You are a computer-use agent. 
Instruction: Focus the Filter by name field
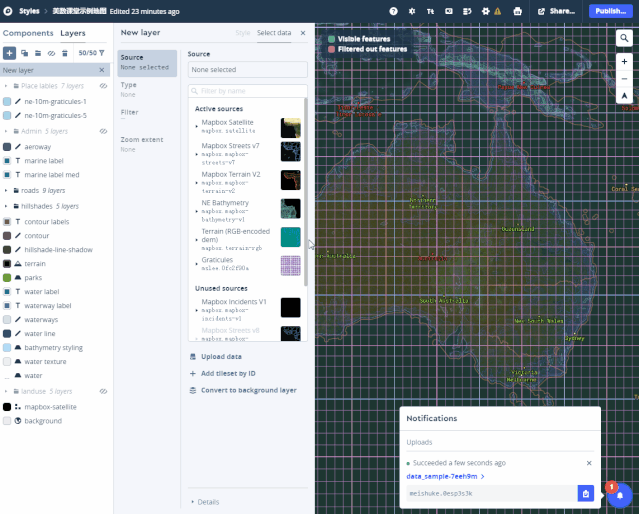pyautogui.click(x=248, y=91)
